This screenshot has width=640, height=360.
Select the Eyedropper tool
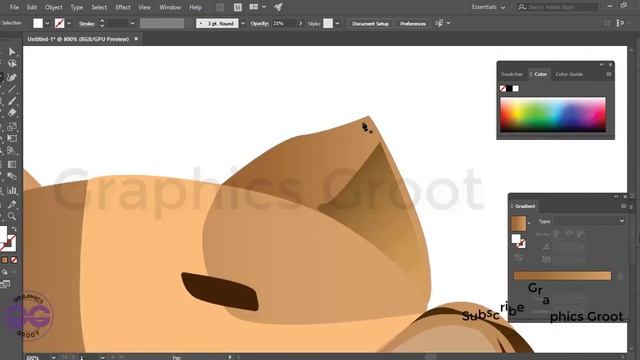(x=12, y=204)
